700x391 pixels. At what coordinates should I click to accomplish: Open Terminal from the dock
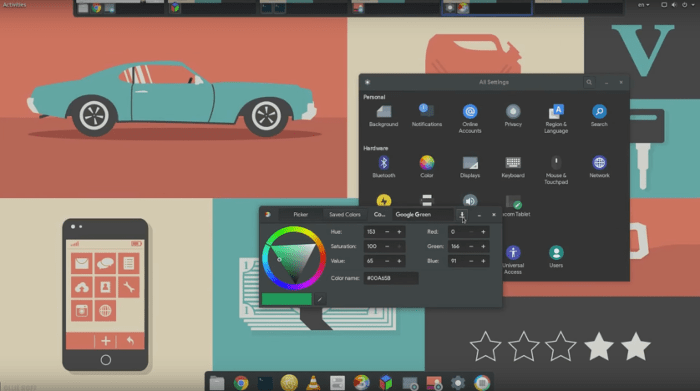point(265,383)
